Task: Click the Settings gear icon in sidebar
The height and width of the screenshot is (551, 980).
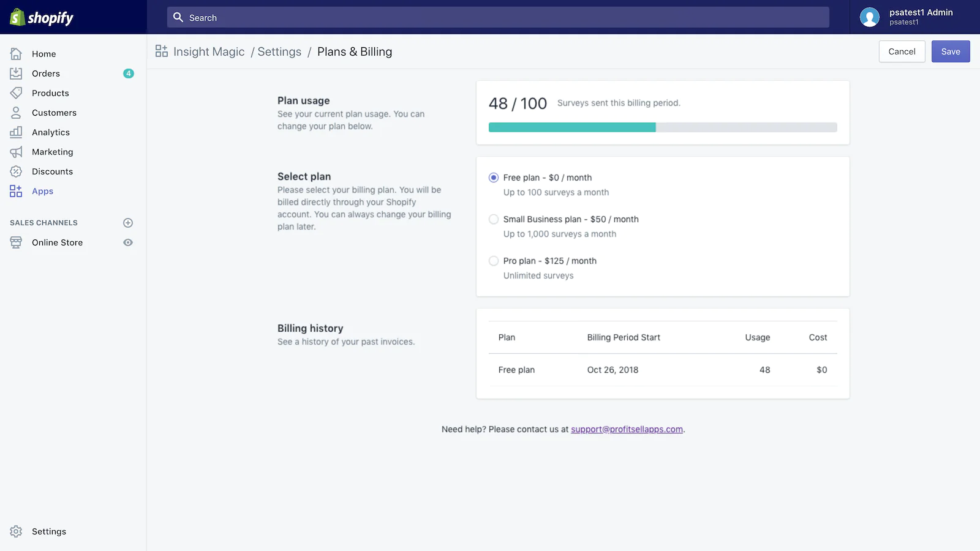Action: [x=16, y=531]
